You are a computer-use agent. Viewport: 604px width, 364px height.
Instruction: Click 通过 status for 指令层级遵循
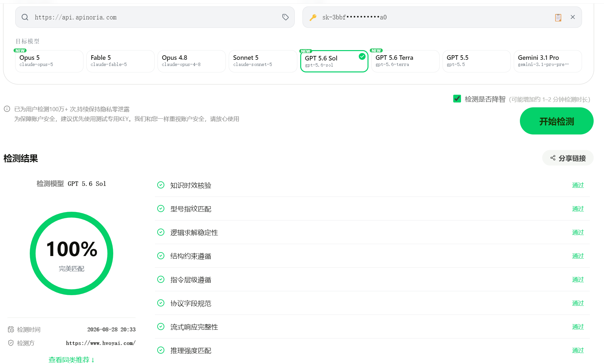pos(578,280)
